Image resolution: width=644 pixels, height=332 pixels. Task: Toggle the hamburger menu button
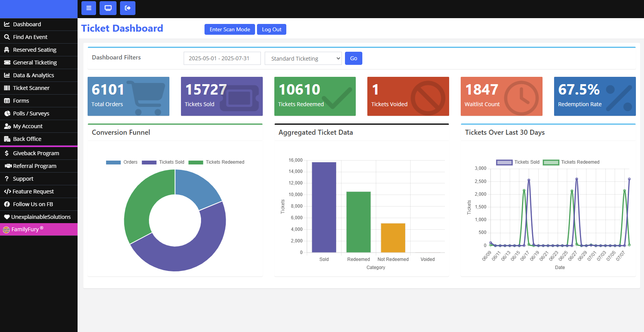pos(89,8)
